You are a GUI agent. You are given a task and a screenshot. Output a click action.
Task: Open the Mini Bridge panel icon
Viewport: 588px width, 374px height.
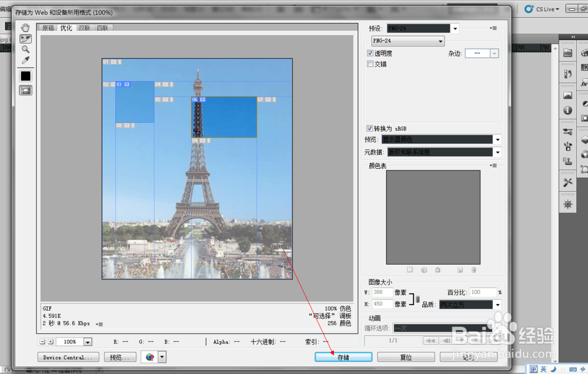click(568, 54)
